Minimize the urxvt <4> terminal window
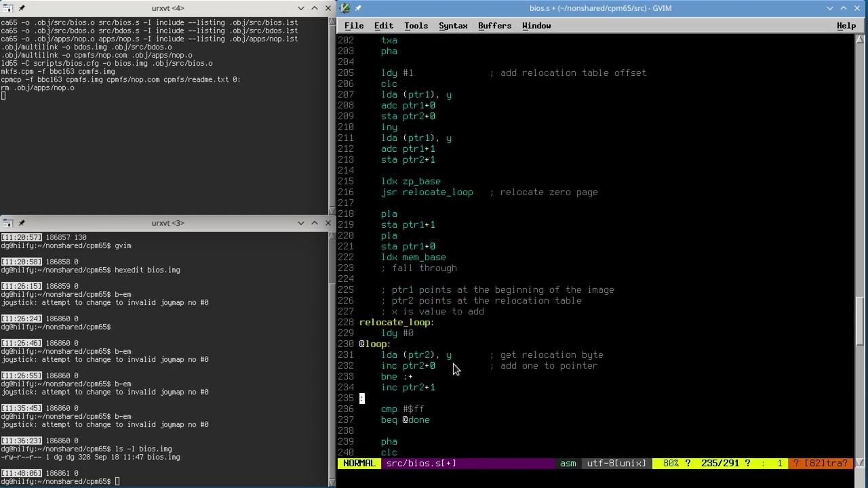Viewport: 868px width, 488px height. point(301,8)
